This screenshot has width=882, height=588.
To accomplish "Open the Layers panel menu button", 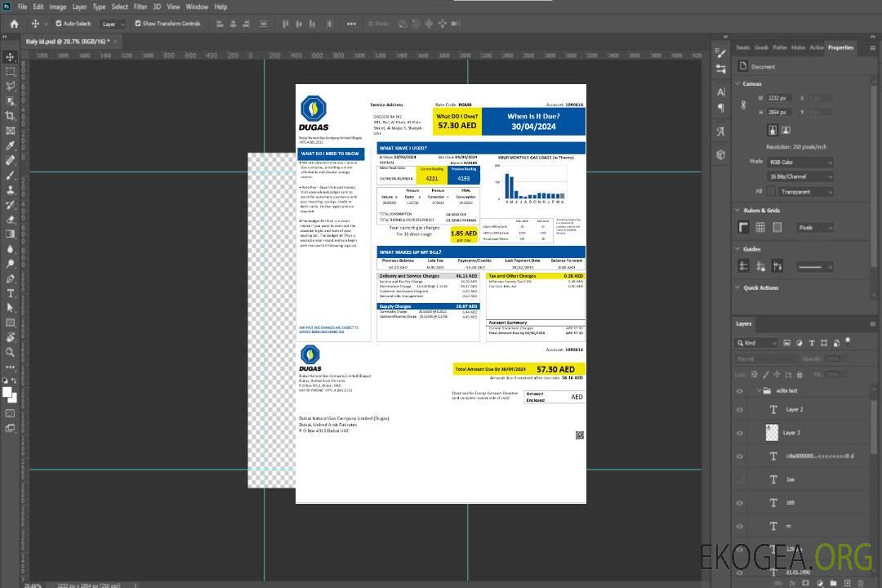I will tap(872, 324).
